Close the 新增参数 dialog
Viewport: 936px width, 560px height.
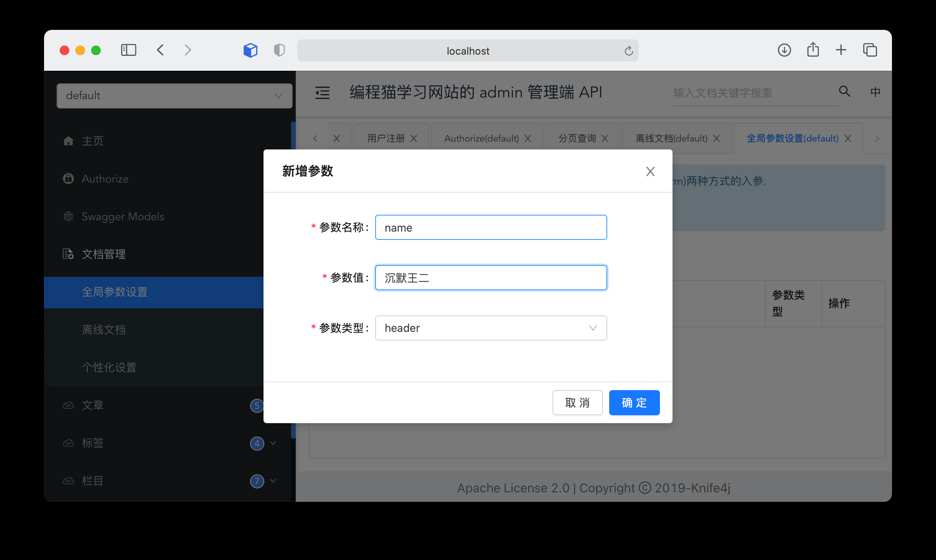[650, 171]
